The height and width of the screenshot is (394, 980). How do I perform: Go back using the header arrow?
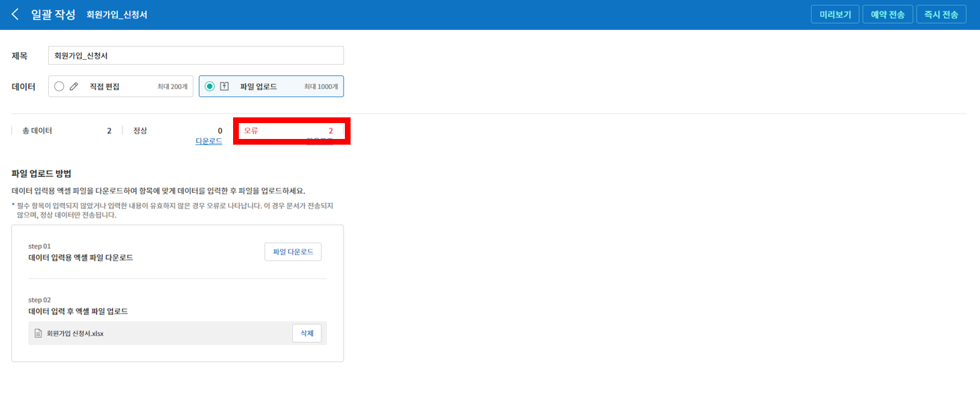pyautogui.click(x=15, y=14)
